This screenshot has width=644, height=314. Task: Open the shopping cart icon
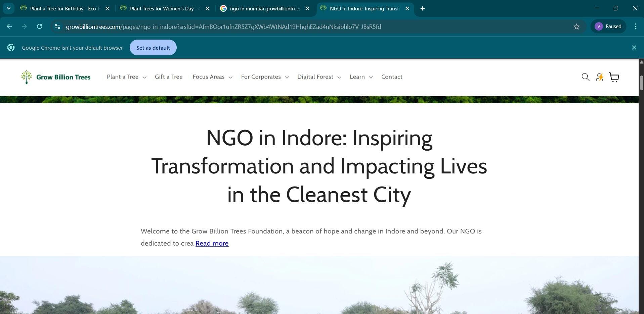[614, 77]
